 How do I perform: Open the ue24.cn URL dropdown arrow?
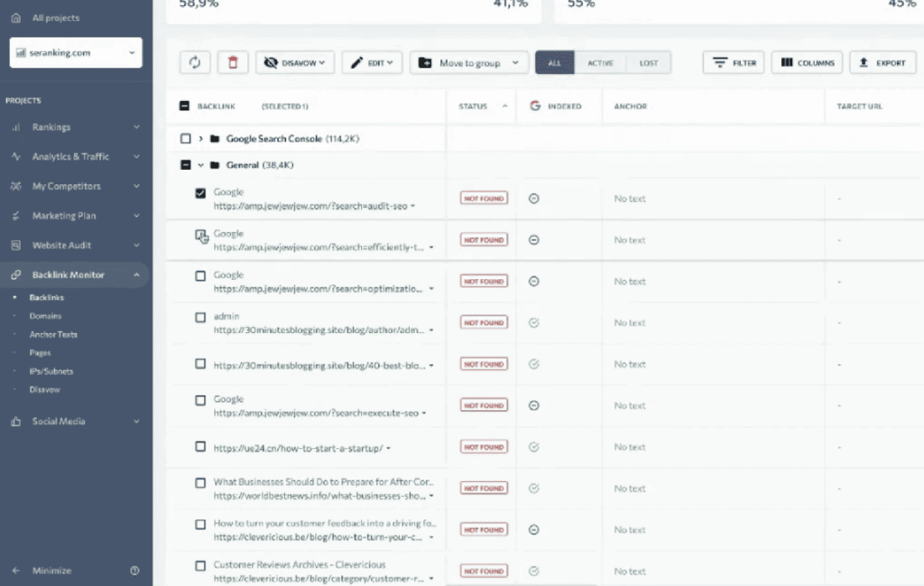click(388, 448)
